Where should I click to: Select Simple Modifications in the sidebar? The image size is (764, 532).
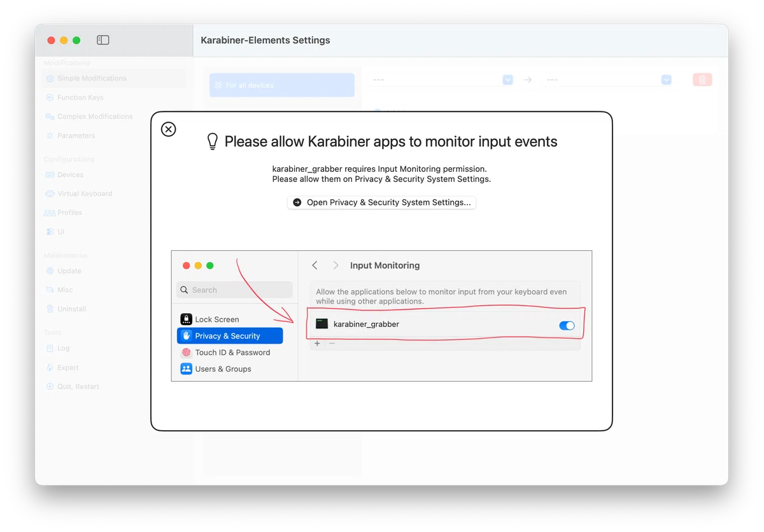click(115, 78)
